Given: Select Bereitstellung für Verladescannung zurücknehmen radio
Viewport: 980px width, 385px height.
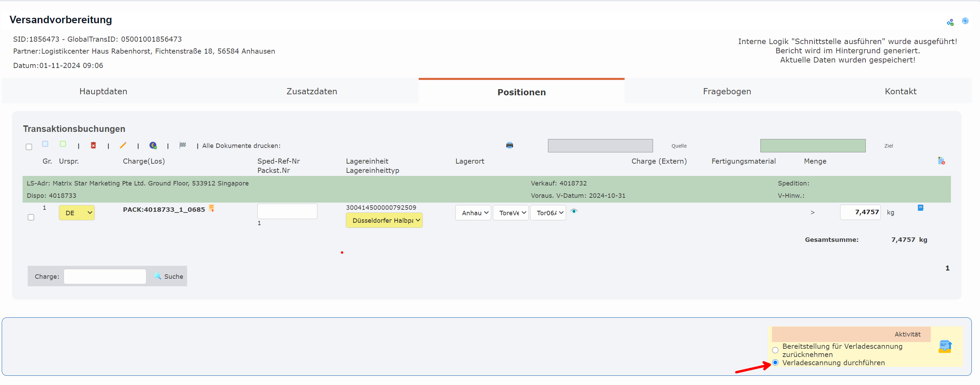Looking at the screenshot, I should pyautogui.click(x=775, y=350).
